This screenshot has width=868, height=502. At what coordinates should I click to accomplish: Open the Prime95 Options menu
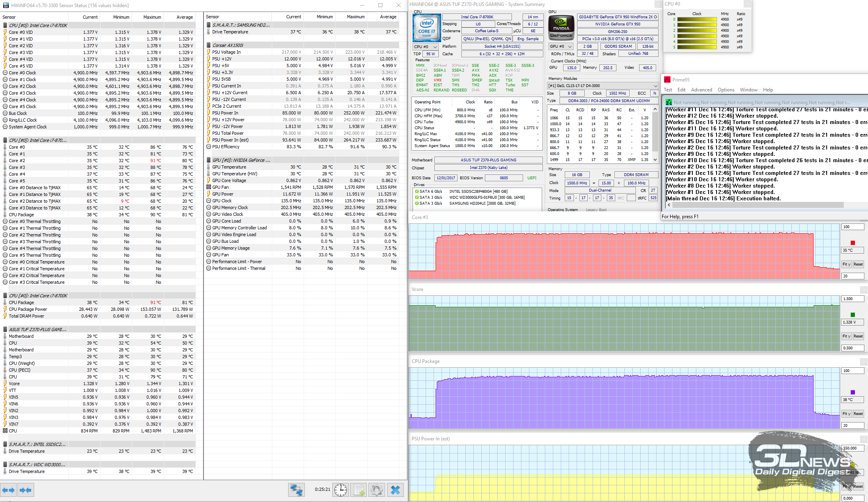[x=726, y=90]
